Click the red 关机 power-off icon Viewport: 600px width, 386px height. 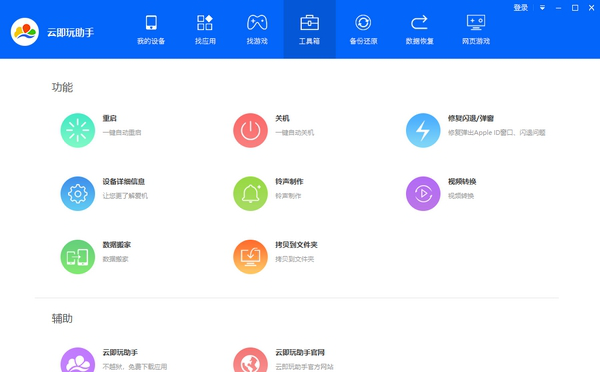pyautogui.click(x=250, y=130)
